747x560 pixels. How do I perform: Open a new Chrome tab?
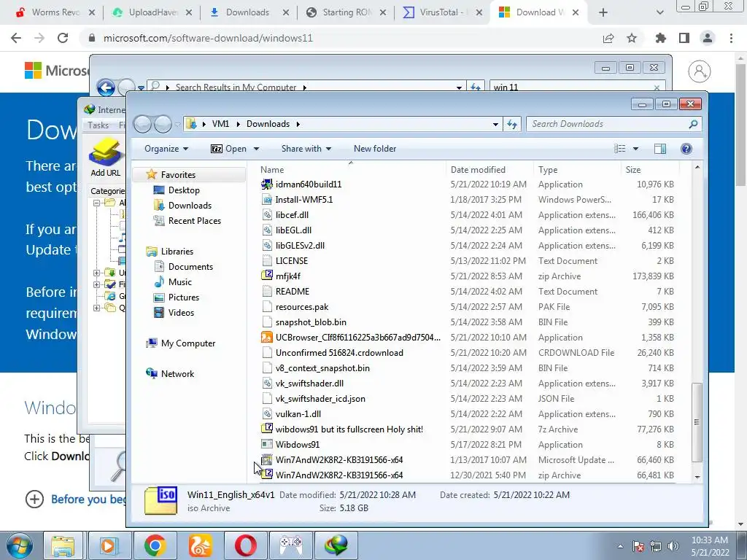tap(603, 13)
